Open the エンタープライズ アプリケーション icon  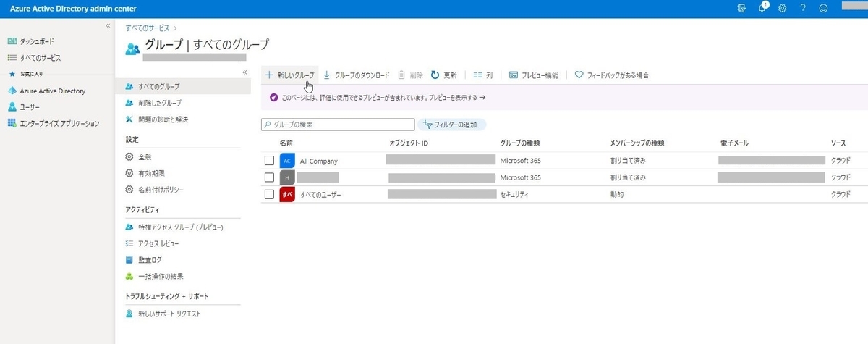click(x=12, y=123)
